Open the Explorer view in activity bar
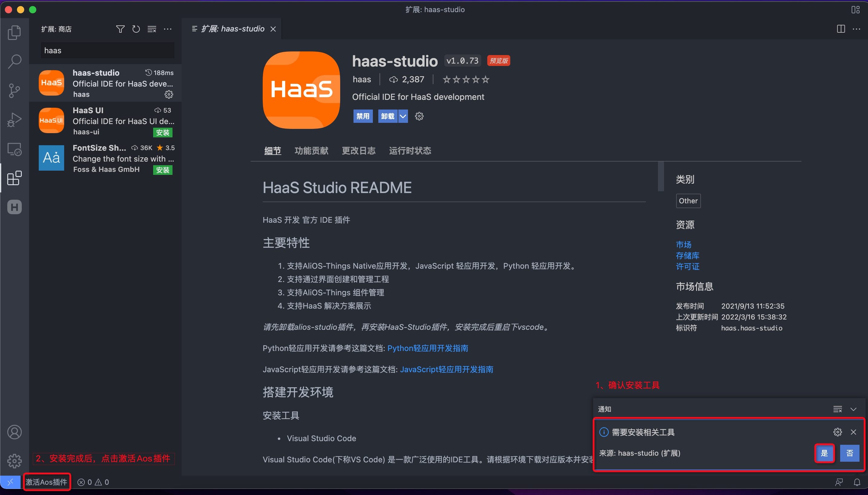The width and height of the screenshot is (868, 495). tap(14, 33)
